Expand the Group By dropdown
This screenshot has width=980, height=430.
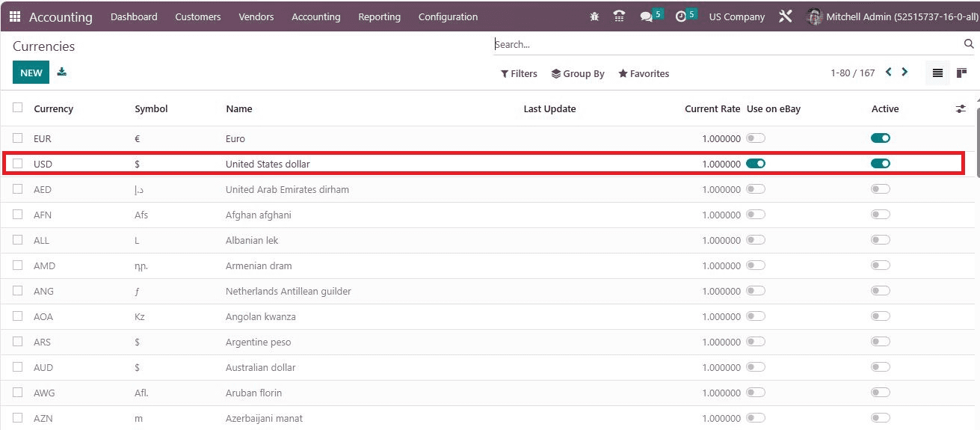click(578, 73)
